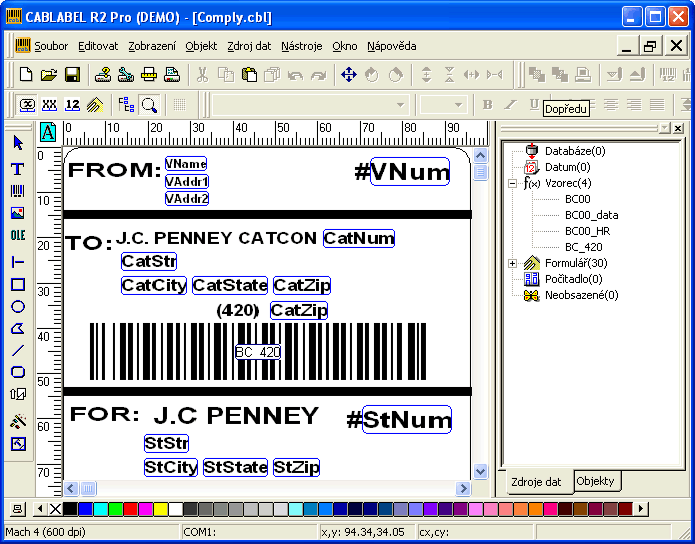
Task: Collapse the Vzorec(4) tree node
Action: click(x=512, y=183)
